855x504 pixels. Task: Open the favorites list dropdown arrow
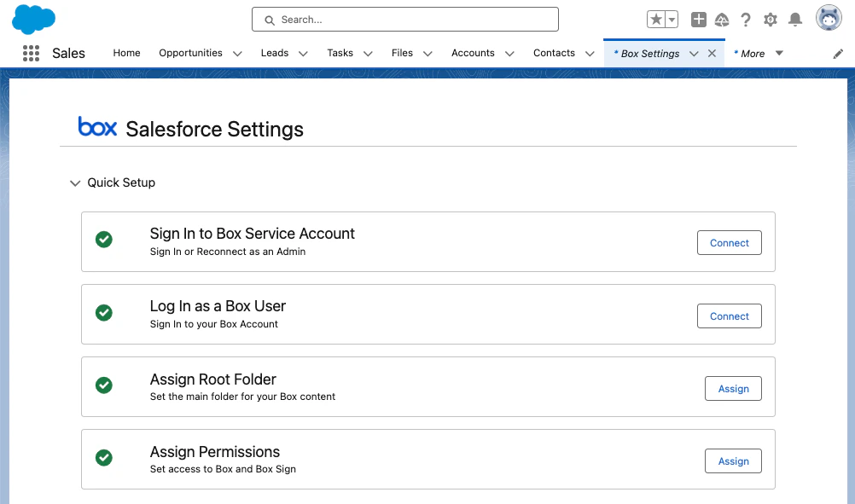point(672,20)
